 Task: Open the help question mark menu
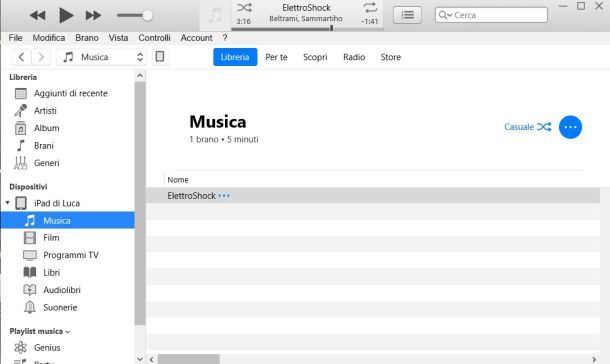(x=225, y=38)
